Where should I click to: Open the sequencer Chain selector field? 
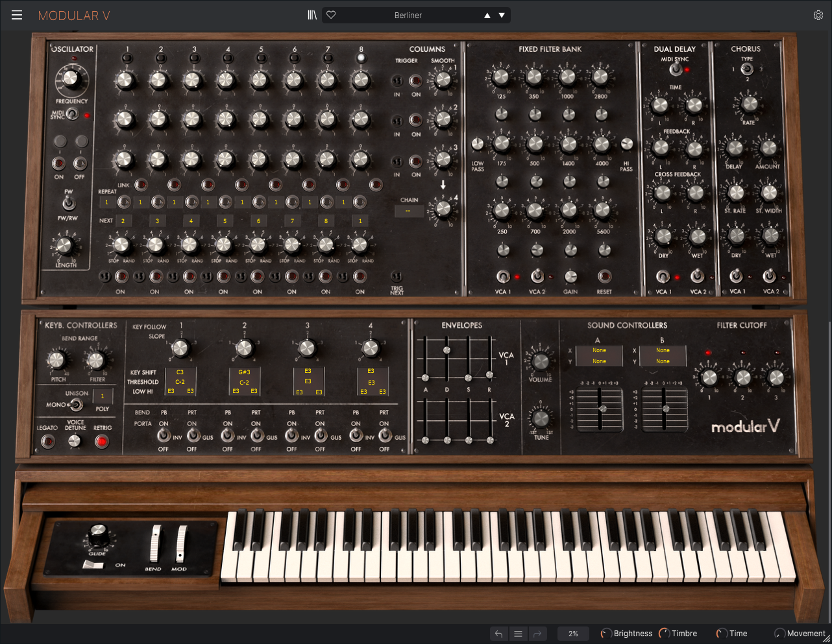pos(409,211)
